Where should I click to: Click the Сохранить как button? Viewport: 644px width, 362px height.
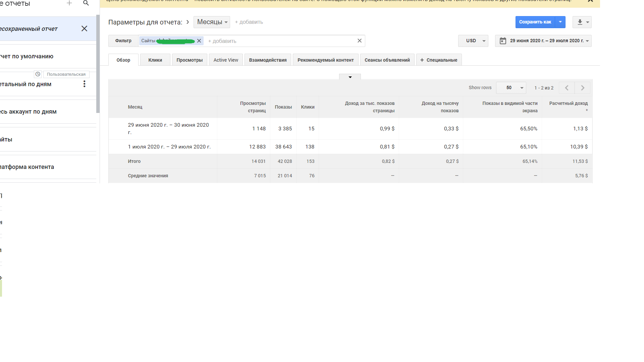tap(535, 22)
